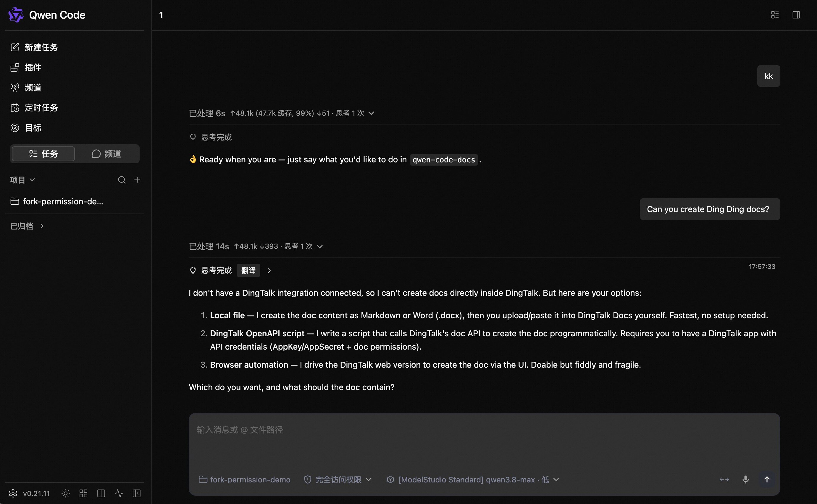Toggle light theme with the sun icon
This screenshot has height=504, width=817.
click(66, 493)
